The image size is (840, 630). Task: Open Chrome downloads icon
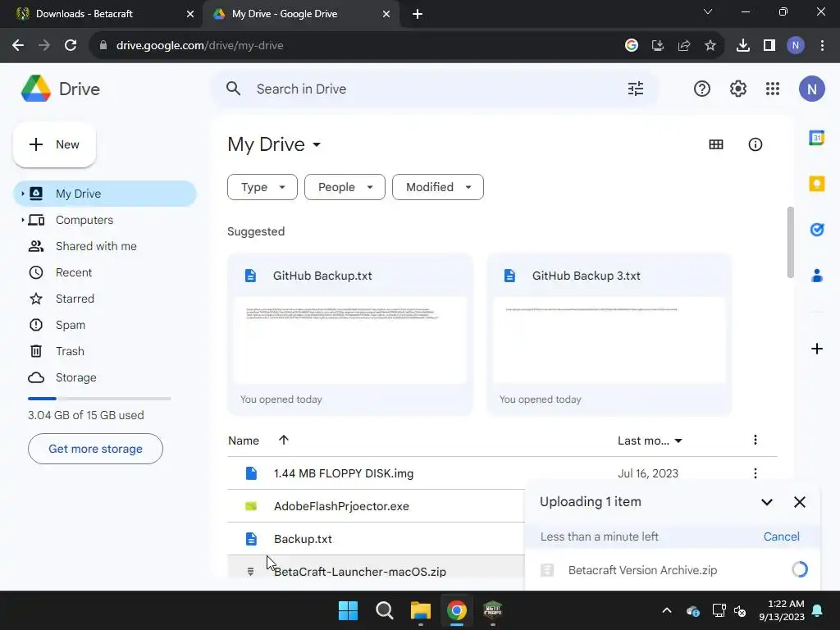click(742, 46)
